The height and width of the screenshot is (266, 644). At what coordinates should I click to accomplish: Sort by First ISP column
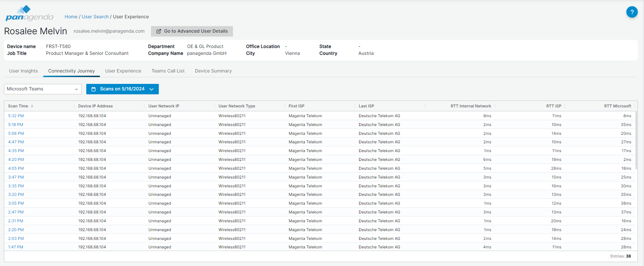(296, 106)
